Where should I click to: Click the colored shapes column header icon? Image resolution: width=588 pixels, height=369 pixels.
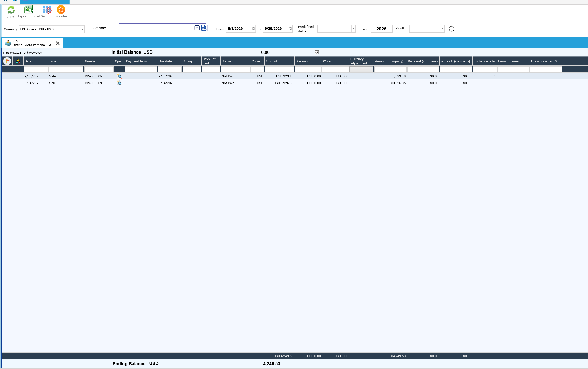click(18, 61)
